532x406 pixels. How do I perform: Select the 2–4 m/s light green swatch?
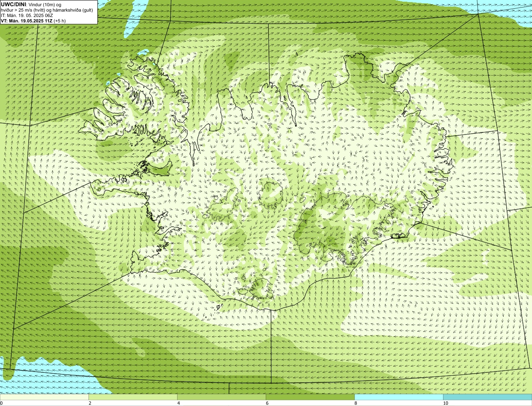(x=133, y=397)
